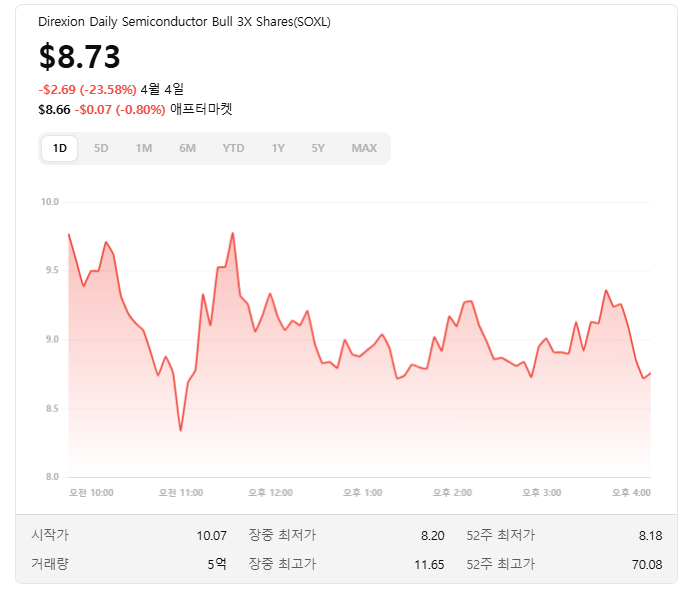Click the 8.20 intraday low value
Viewport: 691px width, 589px height.
[432, 536]
